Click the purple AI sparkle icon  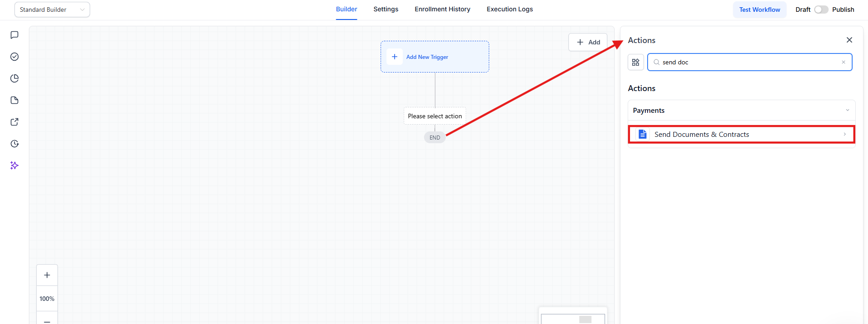[14, 165]
